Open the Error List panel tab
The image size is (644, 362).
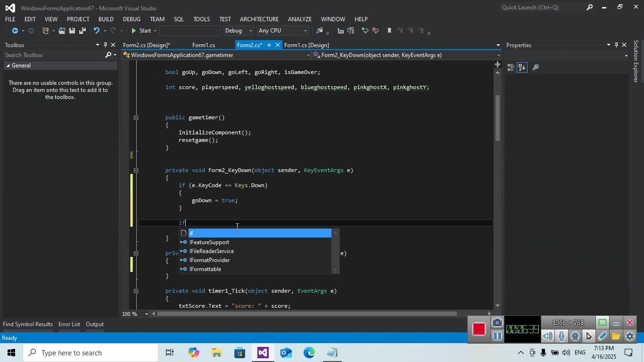69,324
